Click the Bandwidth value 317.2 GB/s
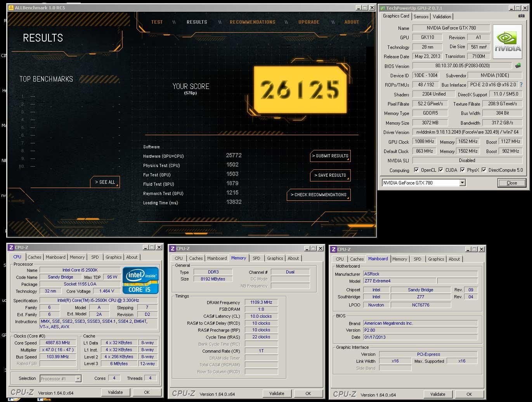The height and width of the screenshot is (402, 532). coord(503,123)
